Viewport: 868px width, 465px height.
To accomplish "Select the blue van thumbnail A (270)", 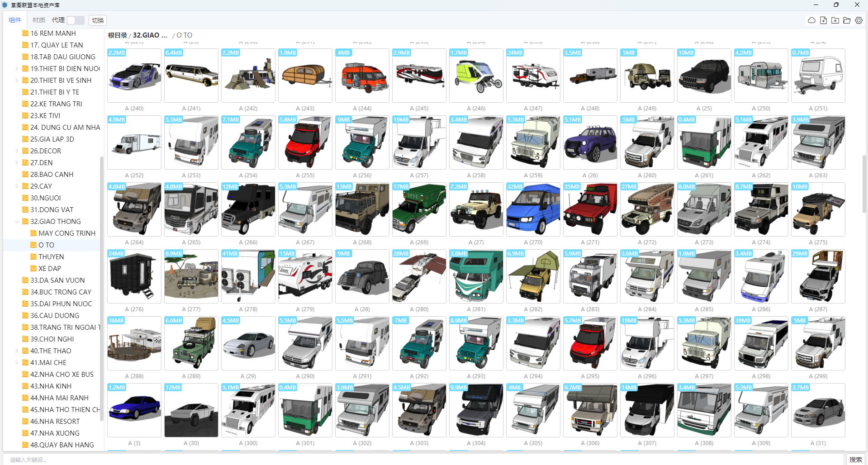I will click(x=533, y=210).
